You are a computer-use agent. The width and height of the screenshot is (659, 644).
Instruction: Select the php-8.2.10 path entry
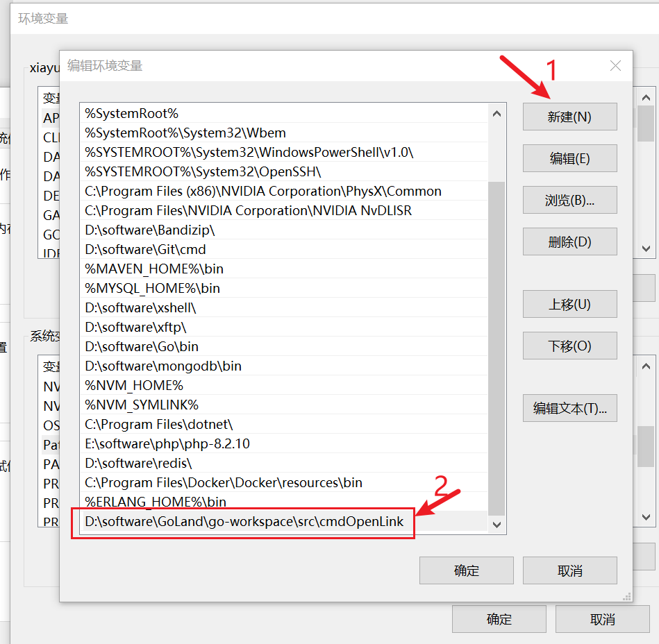167,443
